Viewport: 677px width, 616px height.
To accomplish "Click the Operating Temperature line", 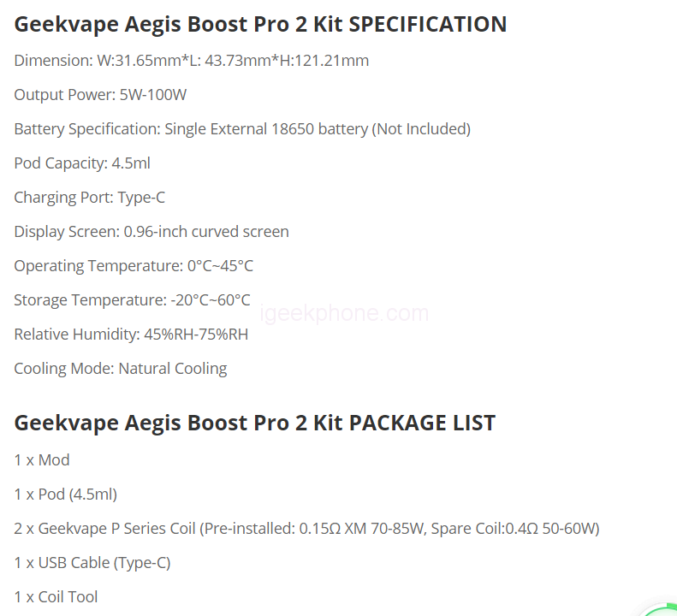I will 134,266.
